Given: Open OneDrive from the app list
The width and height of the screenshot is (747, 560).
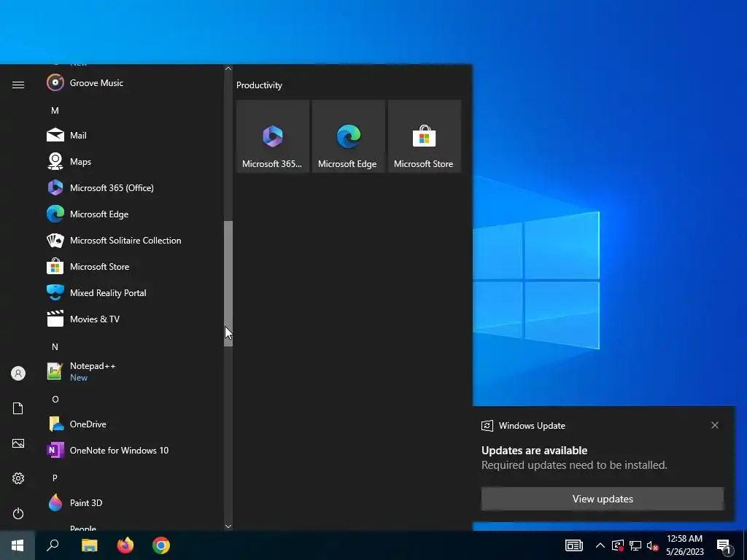Looking at the screenshot, I should (x=132, y=424).
